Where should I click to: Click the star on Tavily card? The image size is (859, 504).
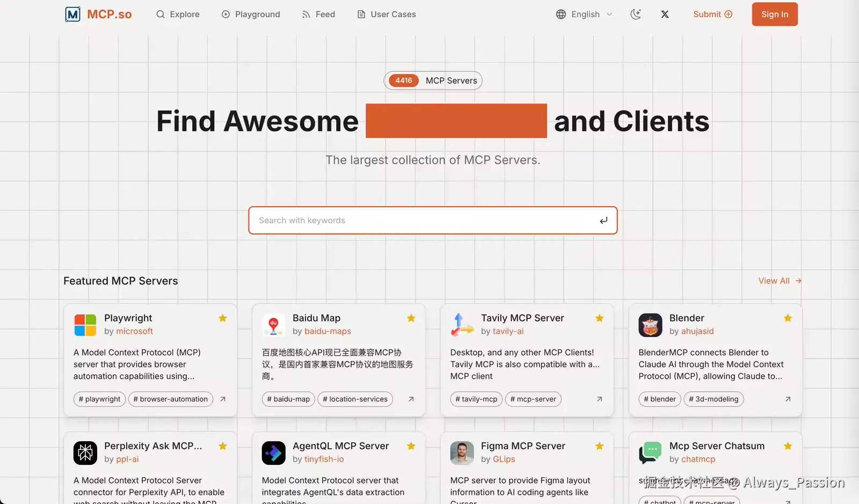click(x=600, y=318)
